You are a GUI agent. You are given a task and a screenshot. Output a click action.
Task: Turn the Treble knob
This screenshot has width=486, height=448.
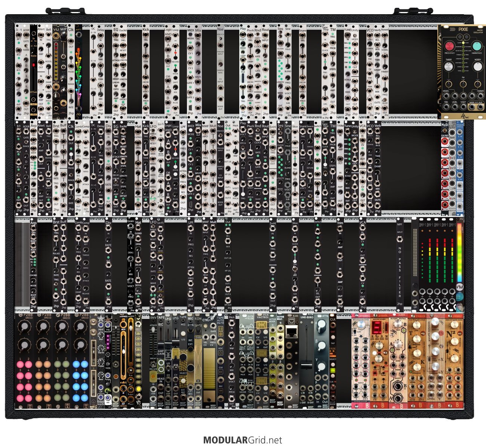point(101,362)
